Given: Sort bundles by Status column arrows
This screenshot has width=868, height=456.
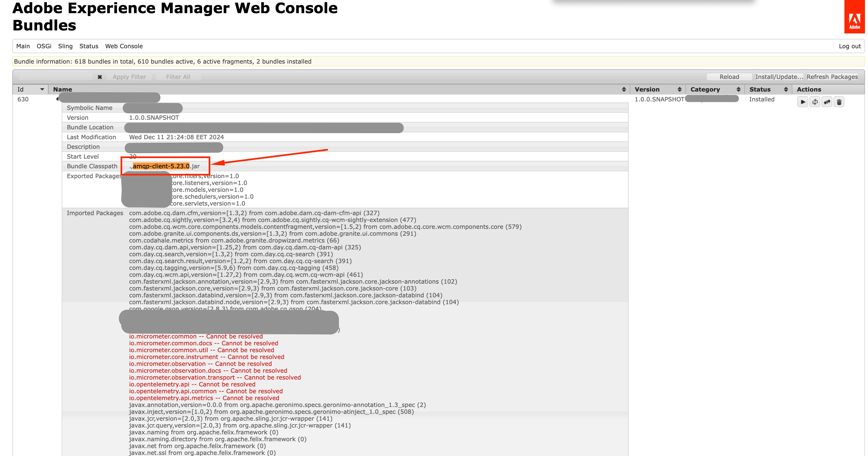Looking at the screenshot, I should pos(786,89).
